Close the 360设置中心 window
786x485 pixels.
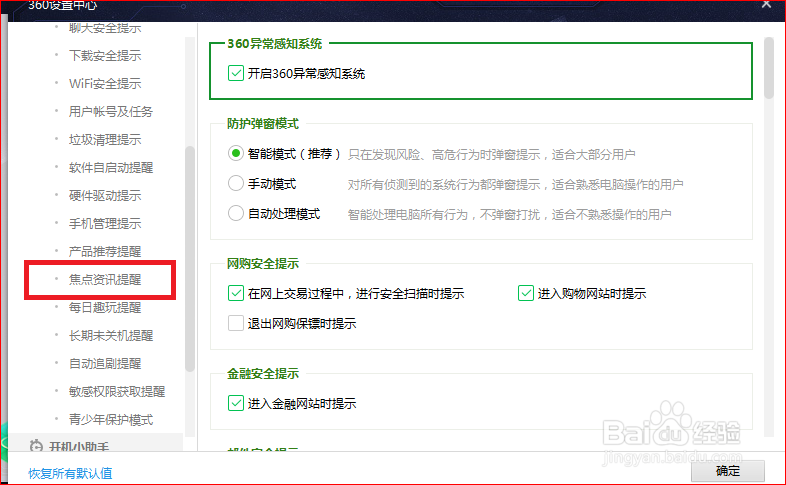[766, 5]
